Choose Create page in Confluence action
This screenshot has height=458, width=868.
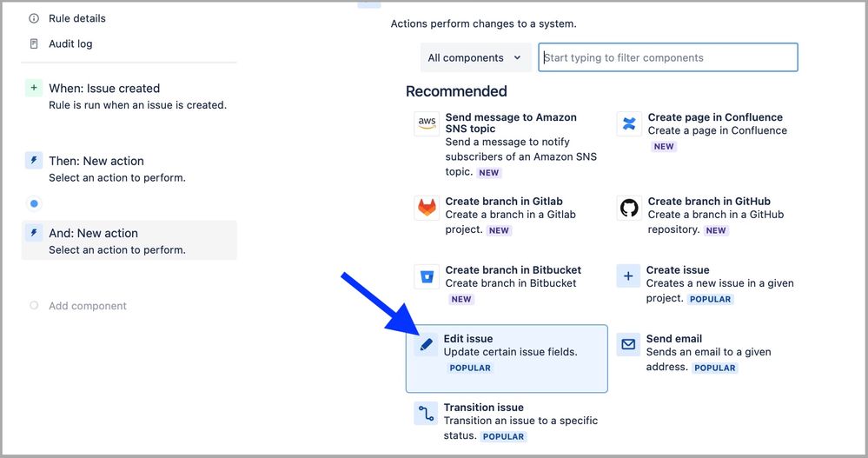pos(715,118)
